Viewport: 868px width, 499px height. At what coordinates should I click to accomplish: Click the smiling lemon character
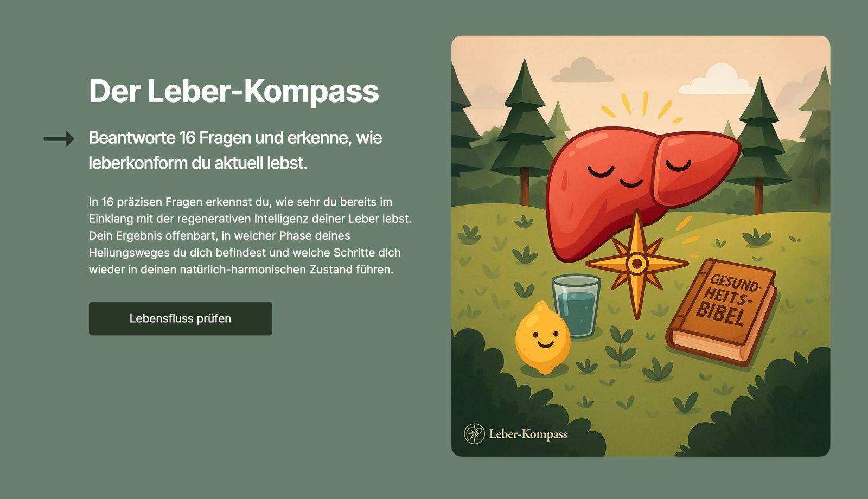tap(542, 338)
